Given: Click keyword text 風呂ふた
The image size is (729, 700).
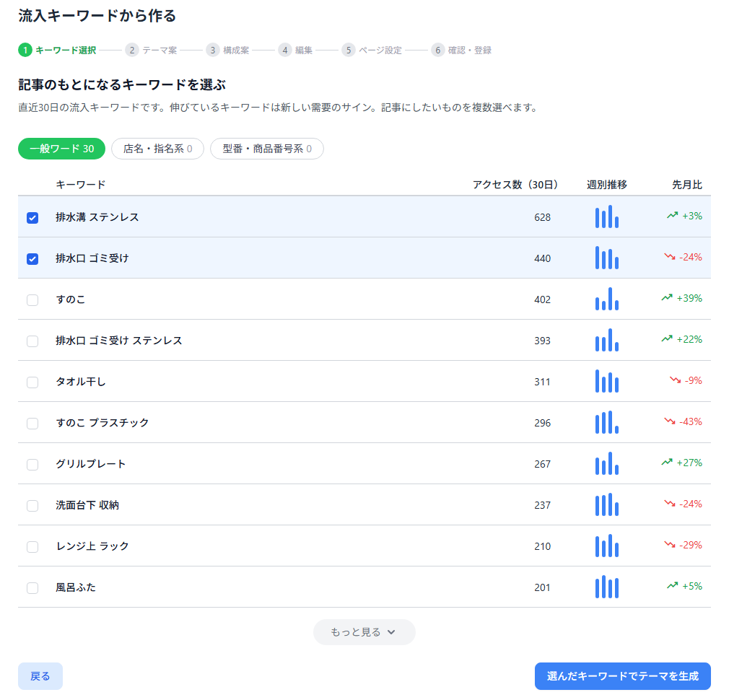Looking at the screenshot, I should (76, 587).
